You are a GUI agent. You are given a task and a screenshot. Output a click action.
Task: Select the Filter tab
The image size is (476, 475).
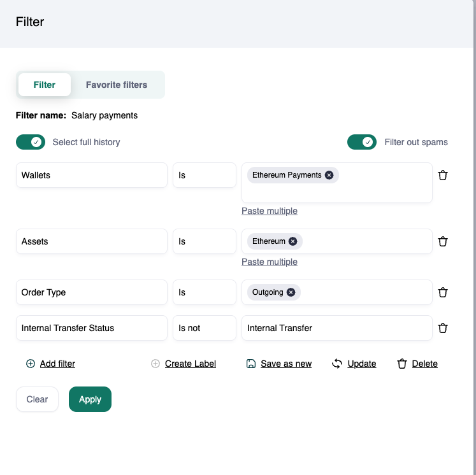(45, 85)
